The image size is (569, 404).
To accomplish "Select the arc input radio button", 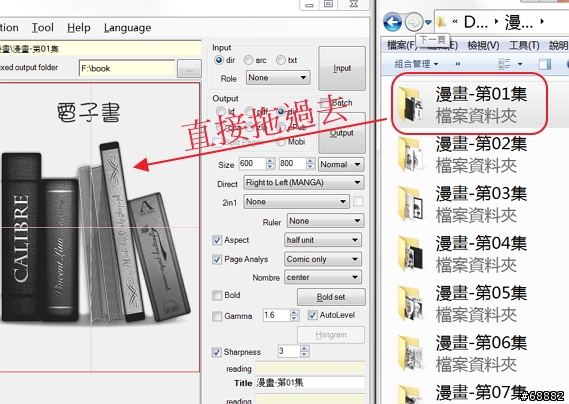I will point(248,60).
